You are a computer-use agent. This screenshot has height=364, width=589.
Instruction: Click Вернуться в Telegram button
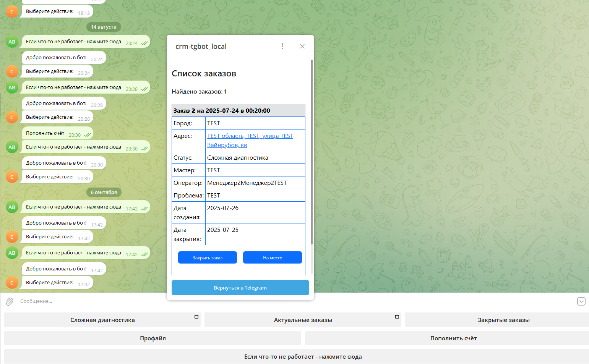point(240,288)
